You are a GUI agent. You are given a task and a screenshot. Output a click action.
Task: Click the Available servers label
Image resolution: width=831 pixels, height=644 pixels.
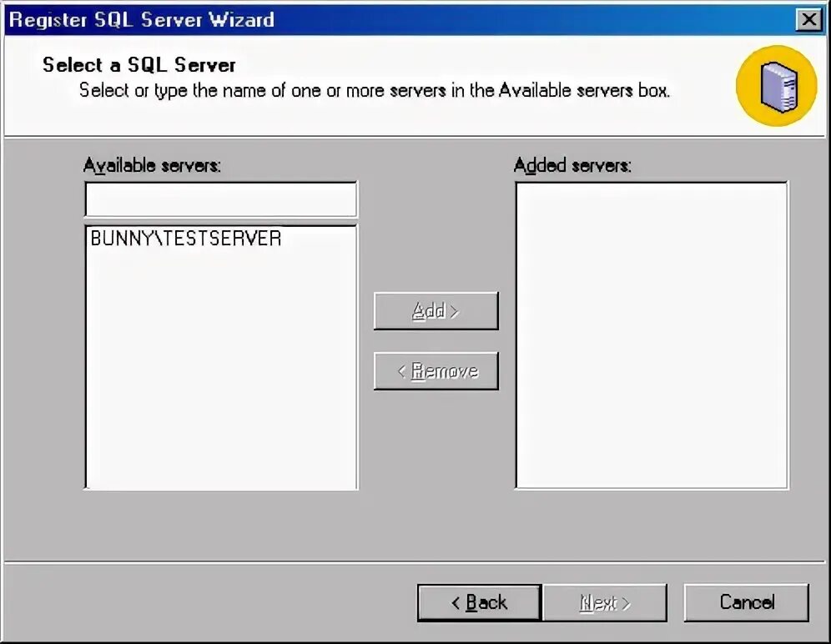[152, 166]
